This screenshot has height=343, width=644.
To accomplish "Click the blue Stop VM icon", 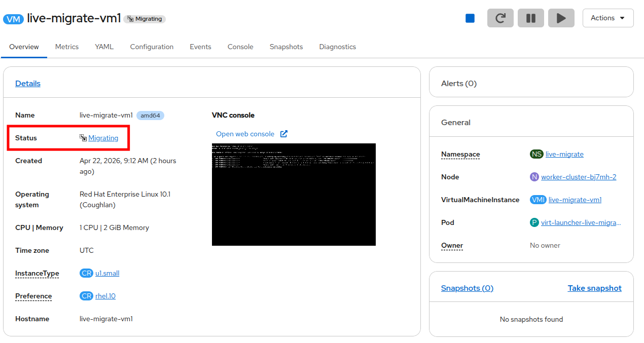I will coord(470,18).
